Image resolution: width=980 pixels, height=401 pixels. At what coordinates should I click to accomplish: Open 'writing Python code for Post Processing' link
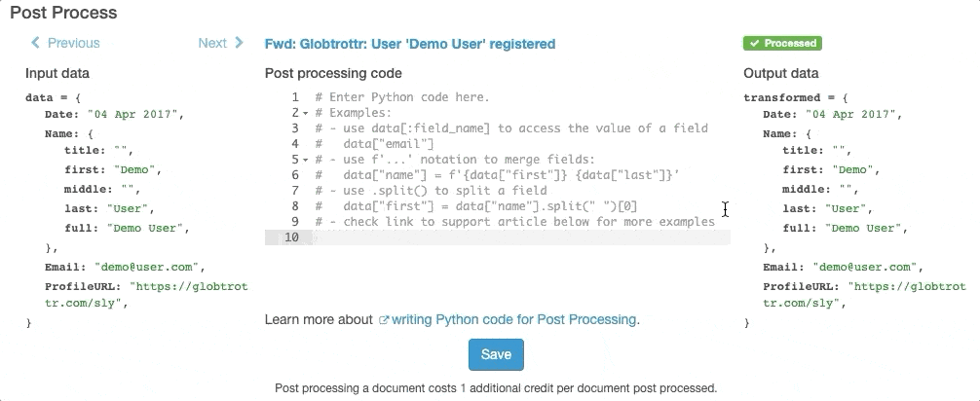pos(513,320)
